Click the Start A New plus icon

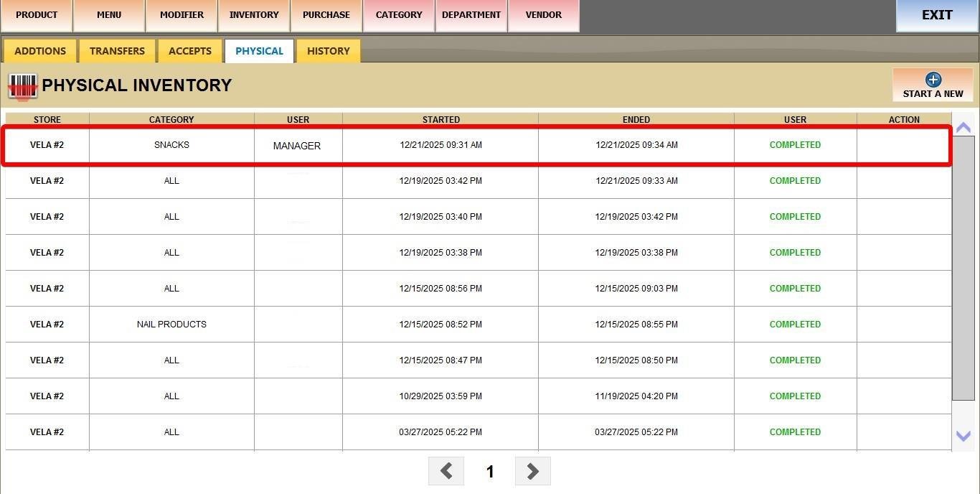pyautogui.click(x=933, y=80)
